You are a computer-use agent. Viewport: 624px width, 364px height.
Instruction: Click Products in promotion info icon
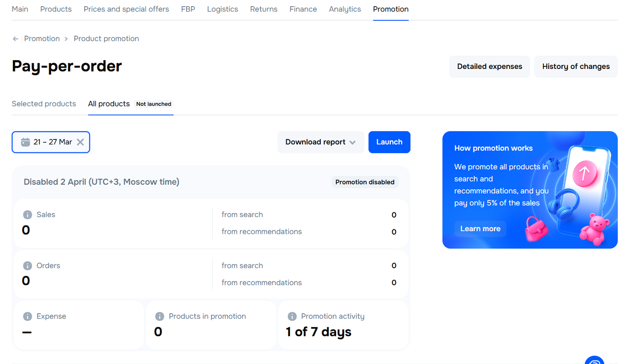(160, 316)
